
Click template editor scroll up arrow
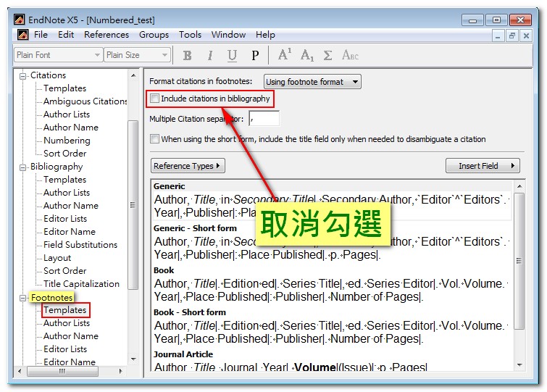pos(519,186)
